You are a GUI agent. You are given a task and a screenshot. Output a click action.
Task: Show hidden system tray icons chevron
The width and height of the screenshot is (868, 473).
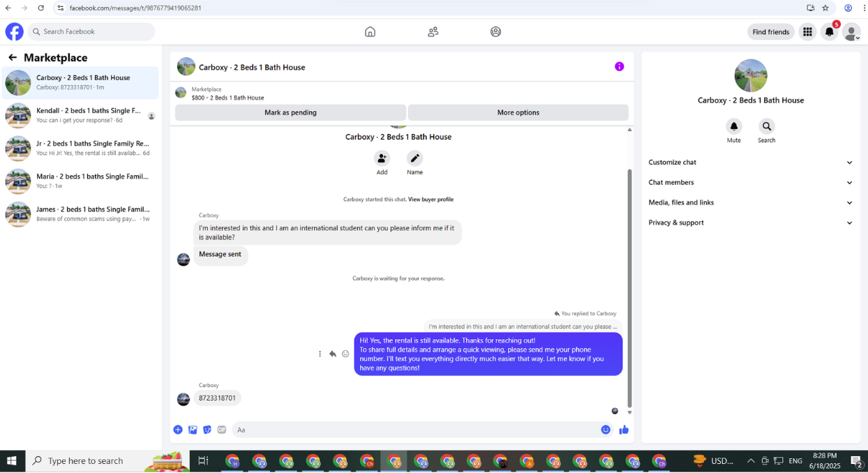(751, 460)
